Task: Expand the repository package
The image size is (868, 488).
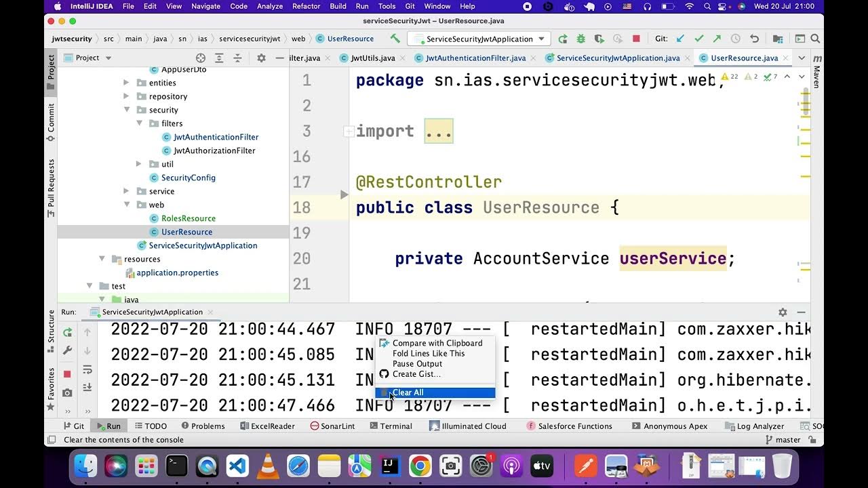Action: coord(126,96)
